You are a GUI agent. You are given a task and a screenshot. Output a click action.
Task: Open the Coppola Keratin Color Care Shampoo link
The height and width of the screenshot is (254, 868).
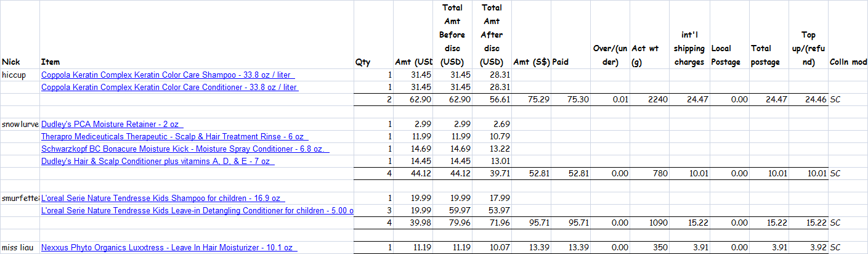click(x=168, y=75)
